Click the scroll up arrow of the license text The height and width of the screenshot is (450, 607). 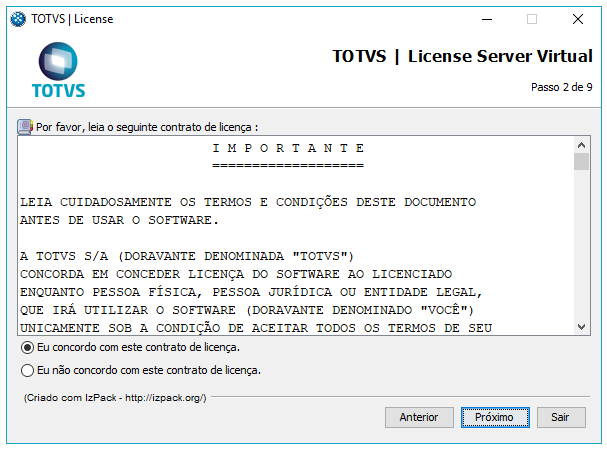coord(581,144)
